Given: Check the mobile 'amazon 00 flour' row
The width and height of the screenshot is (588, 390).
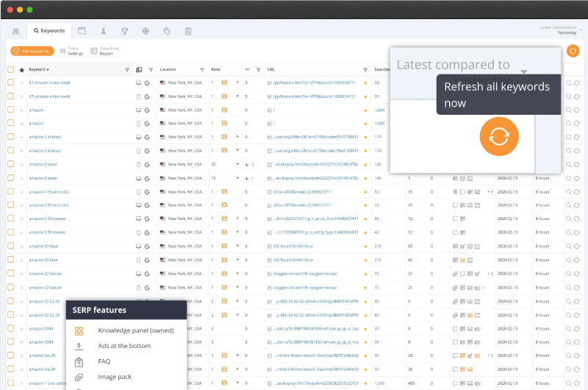Looking at the screenshot, I should coord(11,259).
